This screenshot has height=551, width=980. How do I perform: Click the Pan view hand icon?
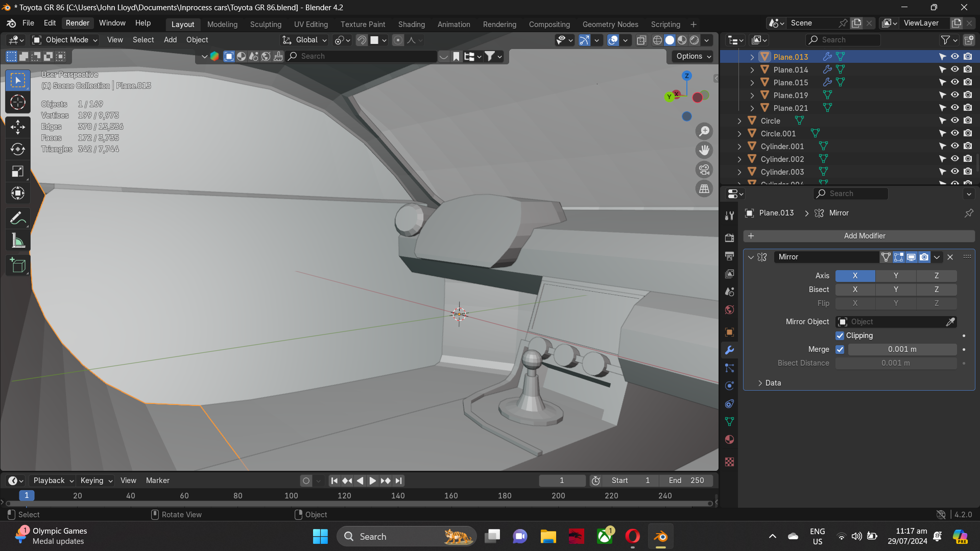coord(704,150)
